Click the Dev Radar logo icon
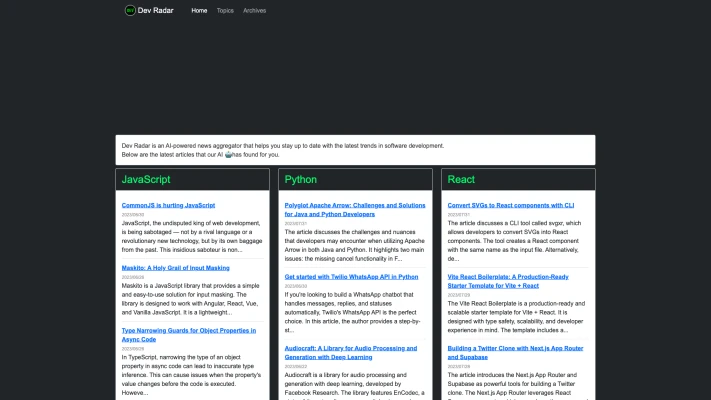The image size is (711, 400). [130, 10]
